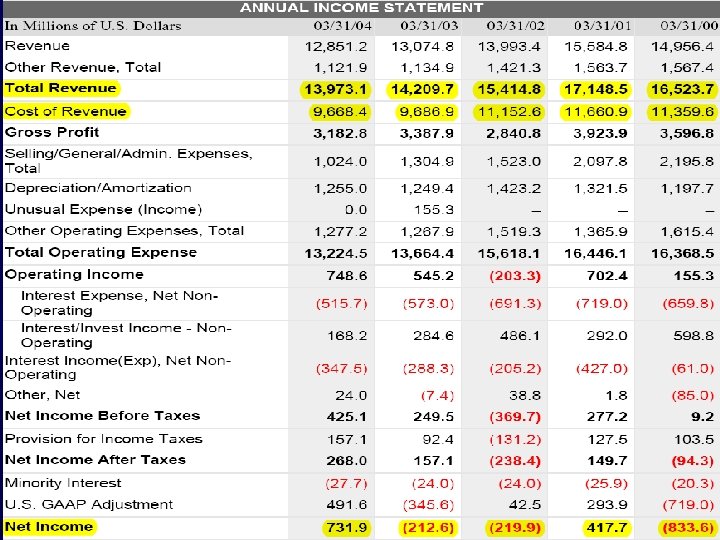
Task: Click Gross Profit value 3,923.9
Action: pos(600,134)
